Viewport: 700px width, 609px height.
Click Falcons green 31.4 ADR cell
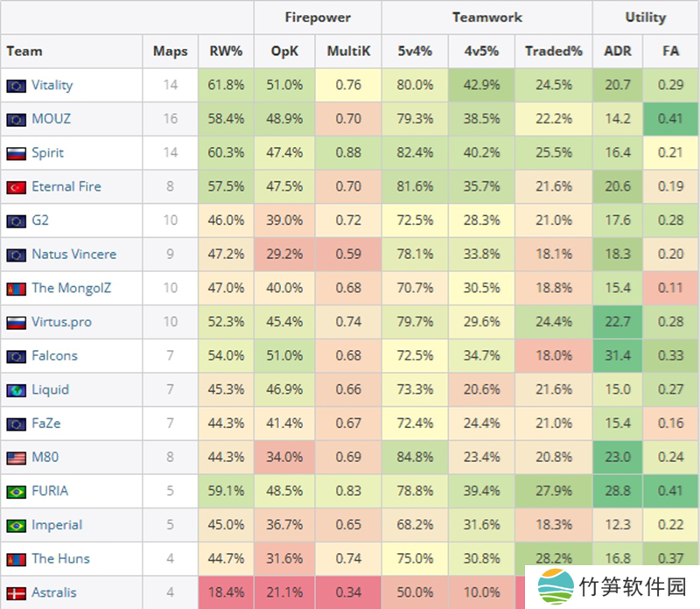coord(618,356)
